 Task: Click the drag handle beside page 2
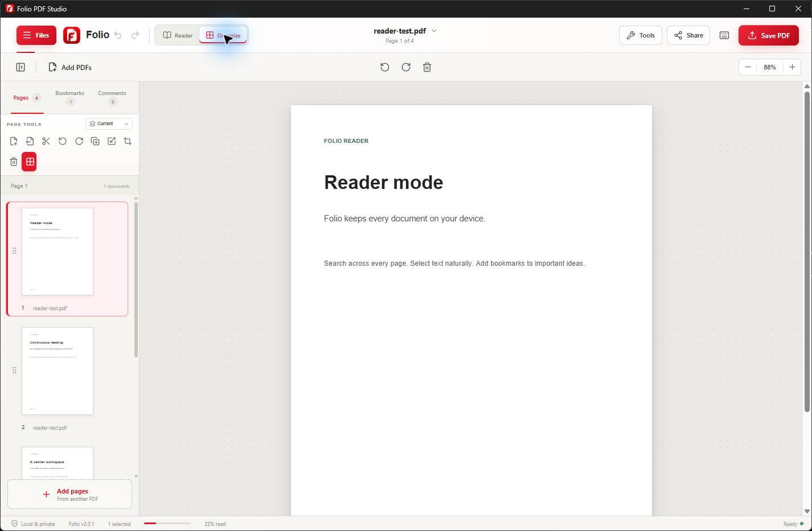point(14,371)
